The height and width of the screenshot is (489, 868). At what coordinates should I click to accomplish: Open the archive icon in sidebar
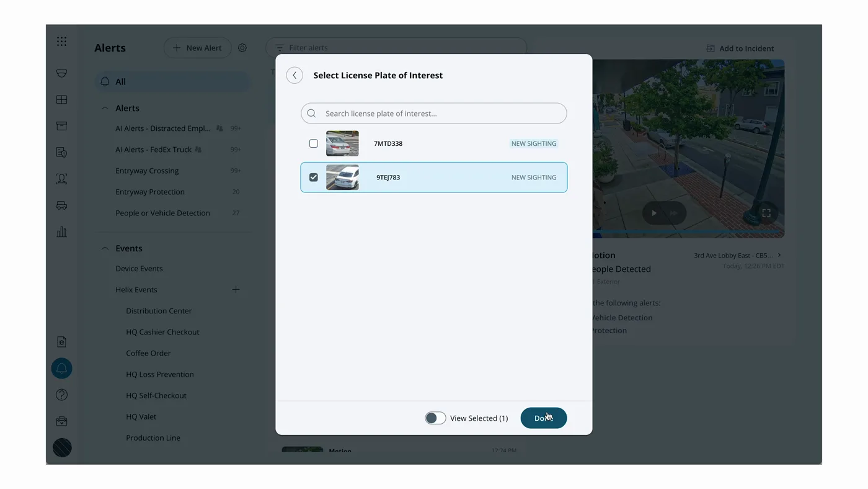tap(61, 126)
